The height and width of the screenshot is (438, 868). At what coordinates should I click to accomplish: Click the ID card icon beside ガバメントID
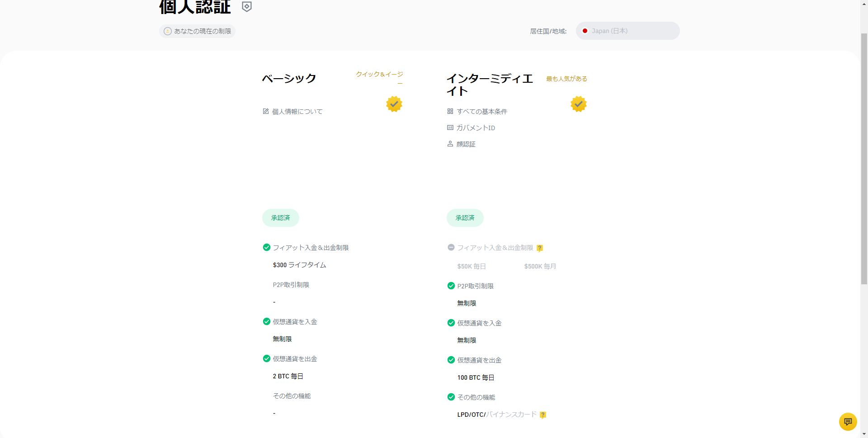(450, 127)
